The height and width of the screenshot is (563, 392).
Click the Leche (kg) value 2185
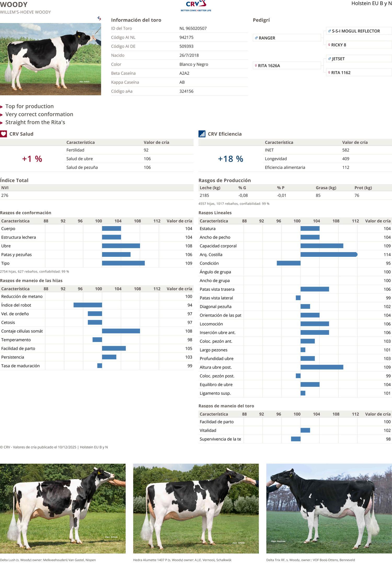[x=204, y=195]
